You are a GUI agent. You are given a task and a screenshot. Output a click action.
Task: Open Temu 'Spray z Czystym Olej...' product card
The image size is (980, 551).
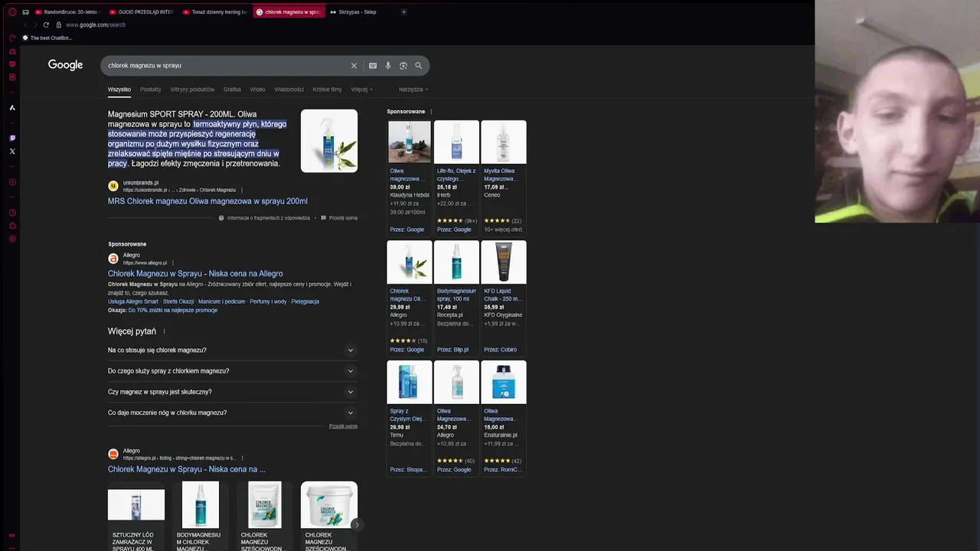[x=410, y=417]
